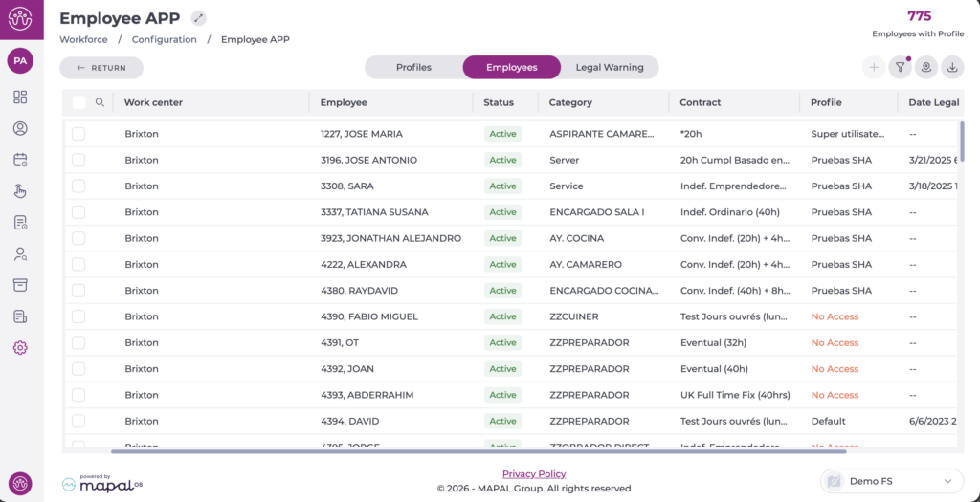The height and width of the screenshot is (502, 980).
Task: Open the calendar schedule icon in sidebar
Action: pos(20,160)
